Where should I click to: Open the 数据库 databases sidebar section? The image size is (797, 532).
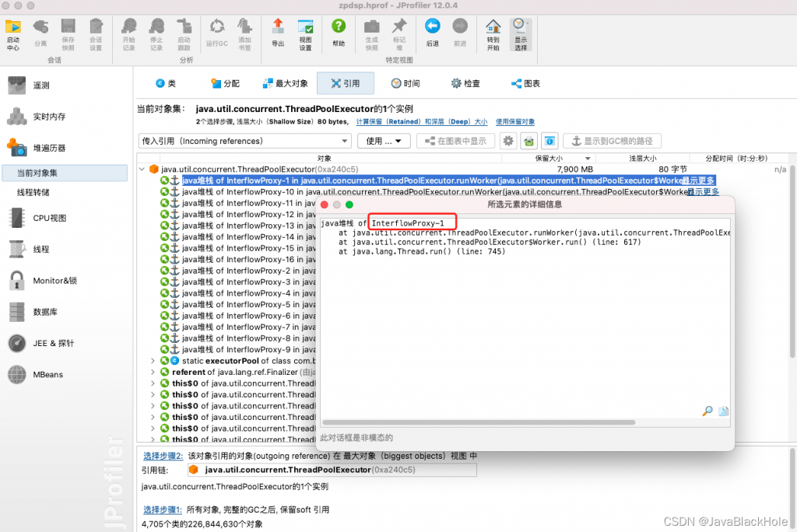pos(33,312)
